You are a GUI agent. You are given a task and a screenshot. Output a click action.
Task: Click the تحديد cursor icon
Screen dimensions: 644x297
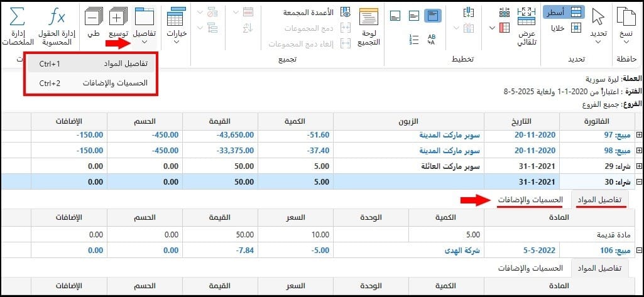pyautogui.click(x=598, y=17)
